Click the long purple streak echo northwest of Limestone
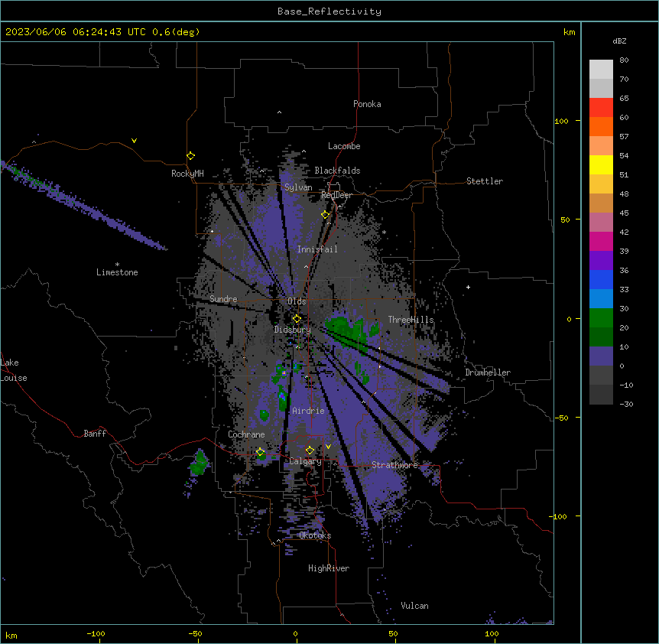 (x=84, y=206)
